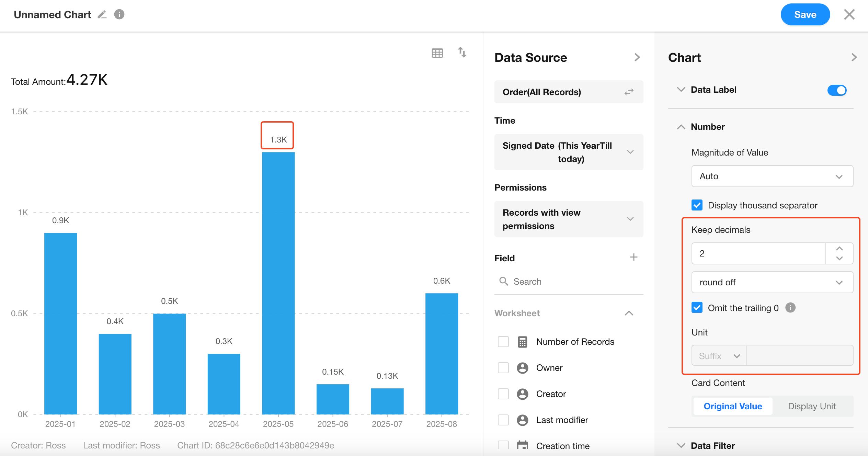Check the Number of Records field
The image size is (868, 456).
pyautogui.click(x=503, y=342)
